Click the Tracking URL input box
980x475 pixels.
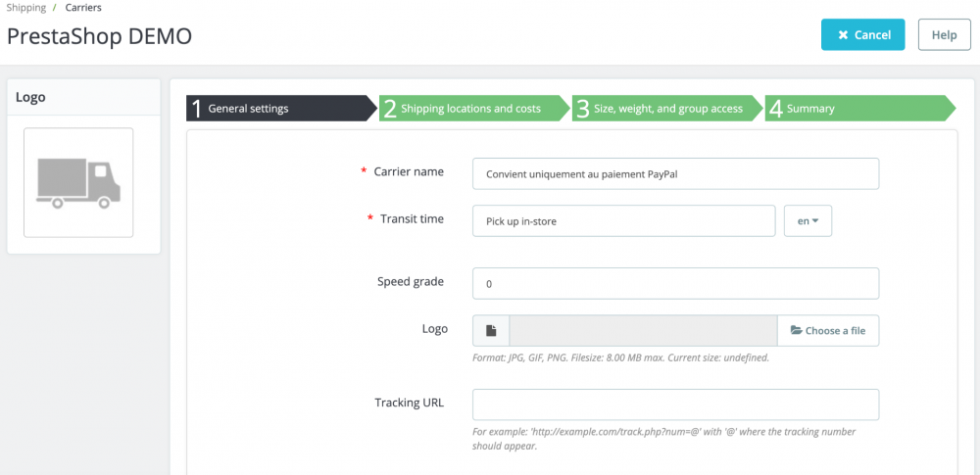click(x=675, y=404)
